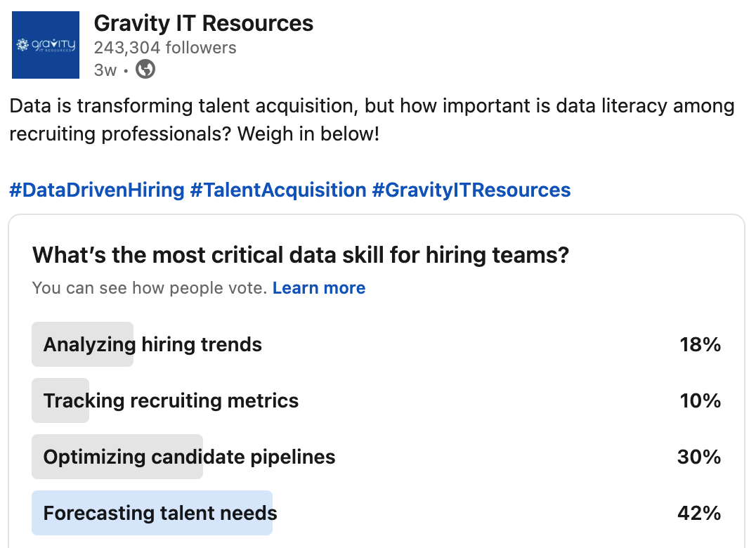The height and width of the screenshot is (548, 756).
Task: Select the Tracking recruiting metrics poll option
Action: coord(171,401)
